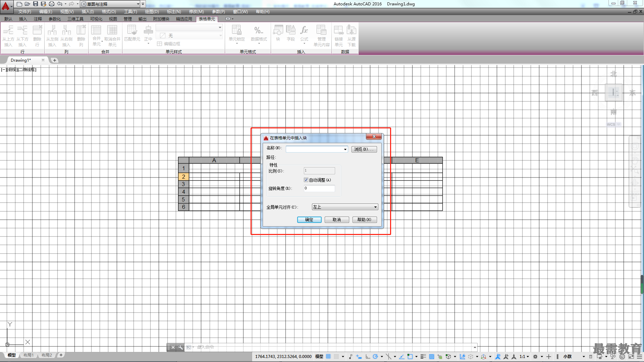Open the 小数 units dropdown in status bar
Image resolution: width=644 pixels, height=362 pixels.
pyautogui.click(x=574, y=357)
